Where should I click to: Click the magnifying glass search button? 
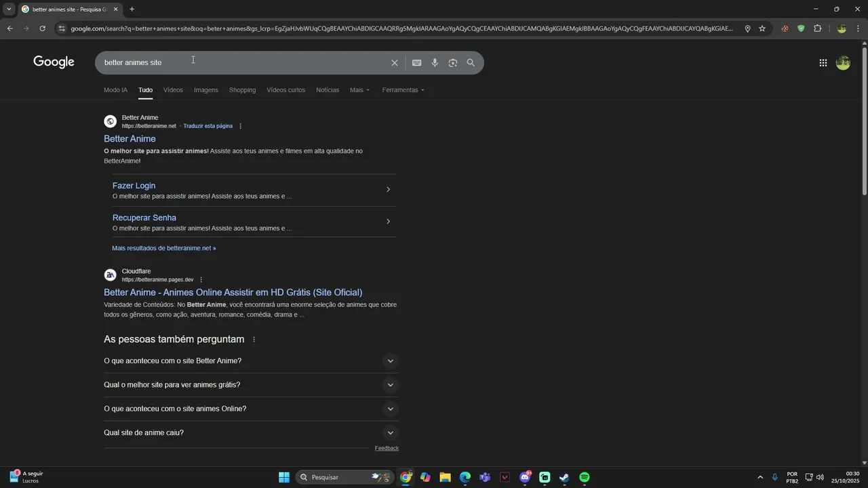click(471, 62)
